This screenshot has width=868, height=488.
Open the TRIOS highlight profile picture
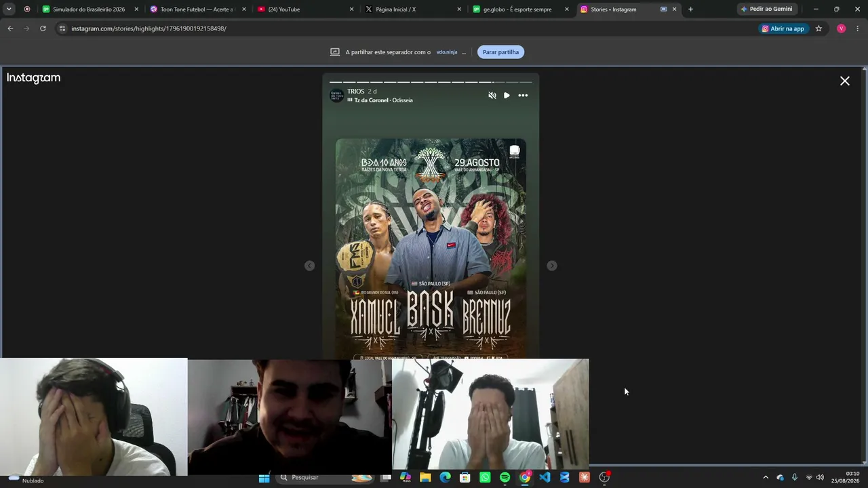(336, 96)
